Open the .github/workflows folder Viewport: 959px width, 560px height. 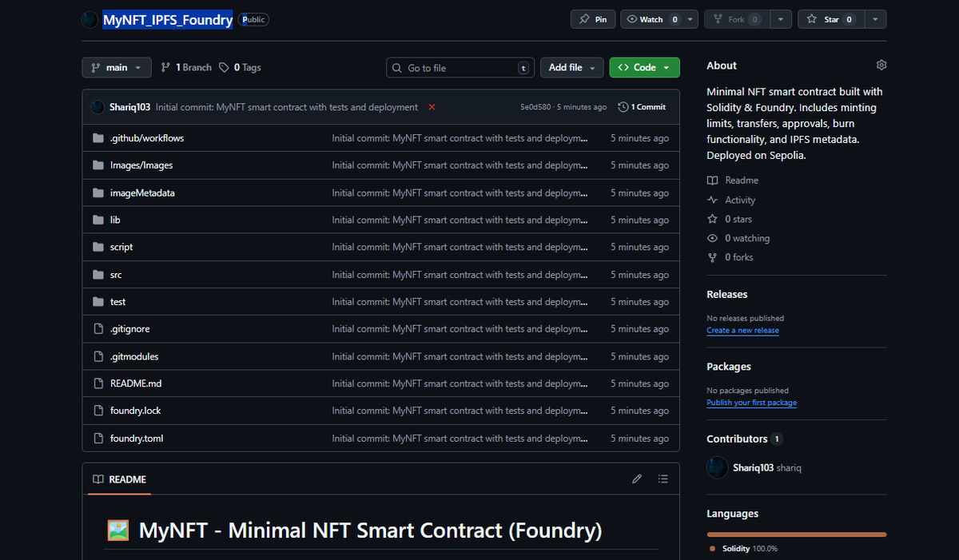click(147, 138)
